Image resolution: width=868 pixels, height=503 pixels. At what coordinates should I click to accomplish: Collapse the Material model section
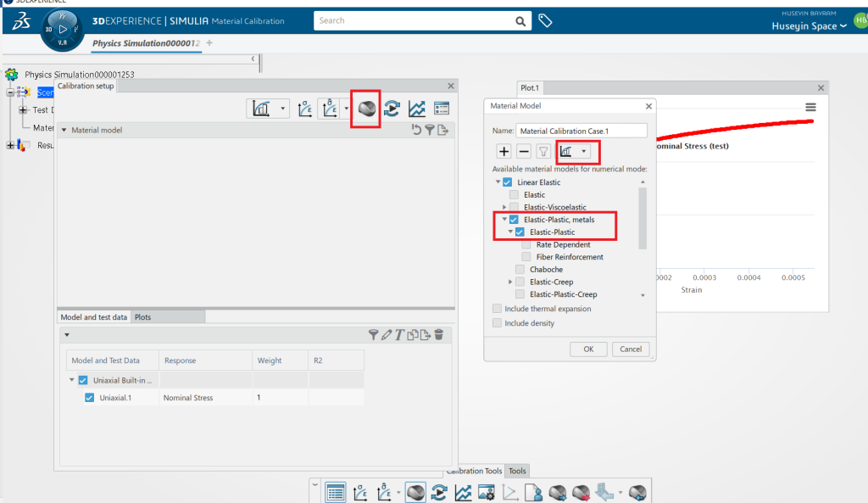pos(64,130)
